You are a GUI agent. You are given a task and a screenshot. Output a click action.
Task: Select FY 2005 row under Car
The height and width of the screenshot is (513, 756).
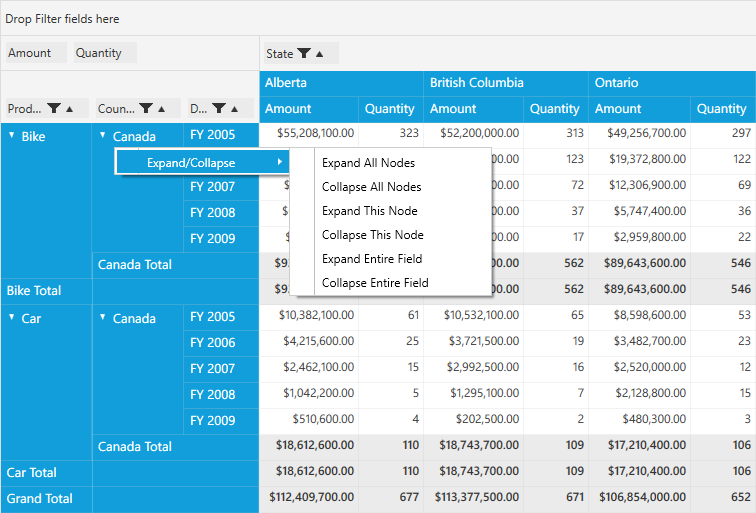coord(221,317)
